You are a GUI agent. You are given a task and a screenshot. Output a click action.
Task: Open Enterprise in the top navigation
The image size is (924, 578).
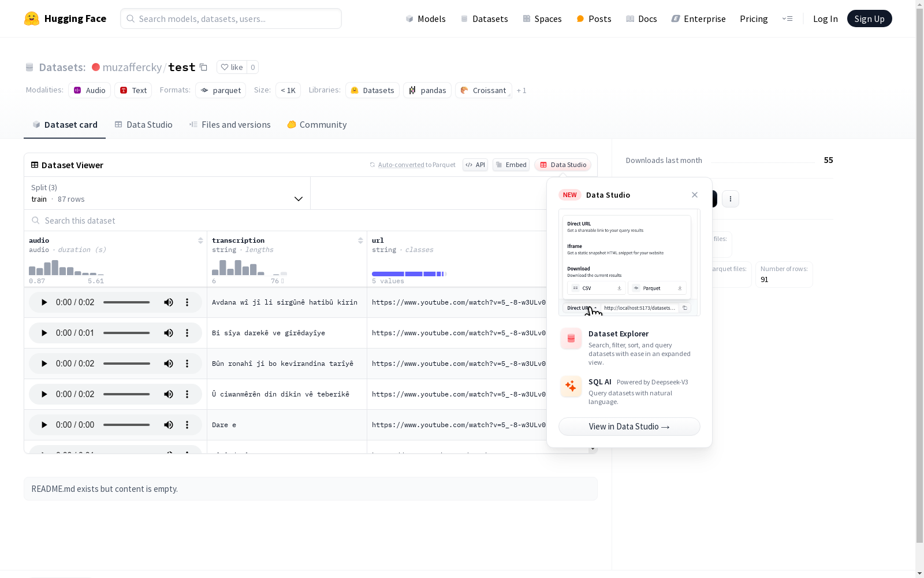click(x=699, y=18)
